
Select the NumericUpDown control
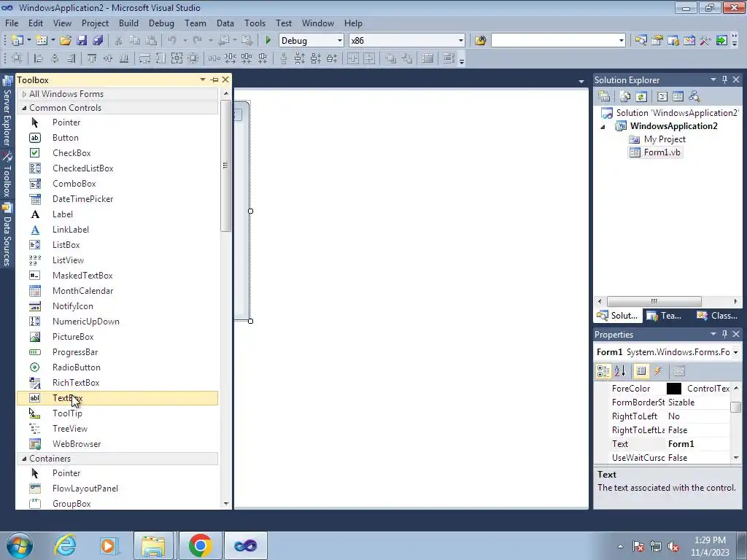pyautogui.click(x=117, y=322)
